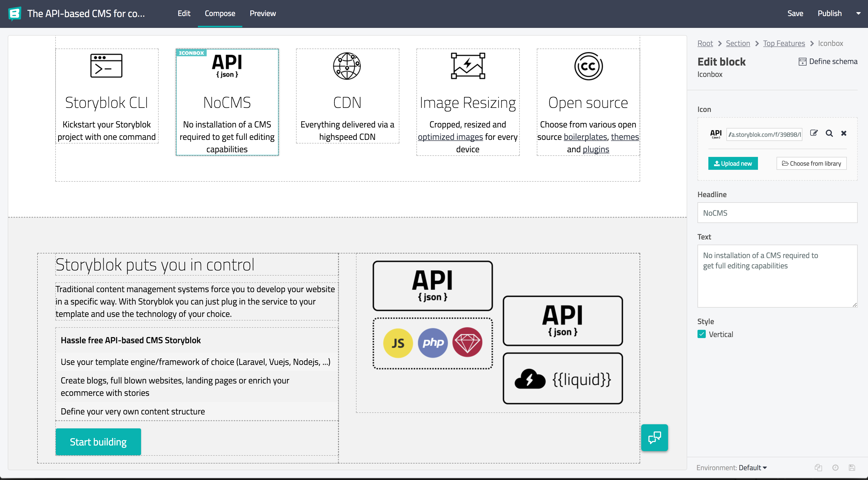
Task: Click the Create blogs, full blown websites row
Action: (x=196, y=386)
